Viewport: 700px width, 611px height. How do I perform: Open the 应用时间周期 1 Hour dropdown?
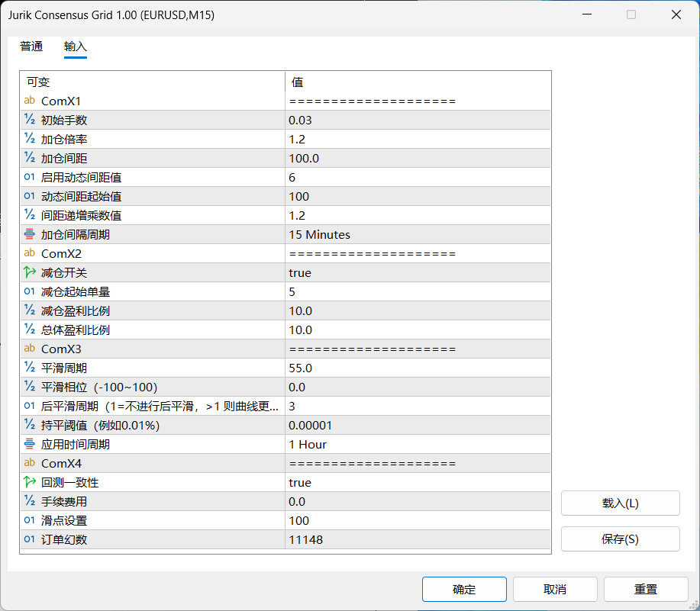(418, 445)
